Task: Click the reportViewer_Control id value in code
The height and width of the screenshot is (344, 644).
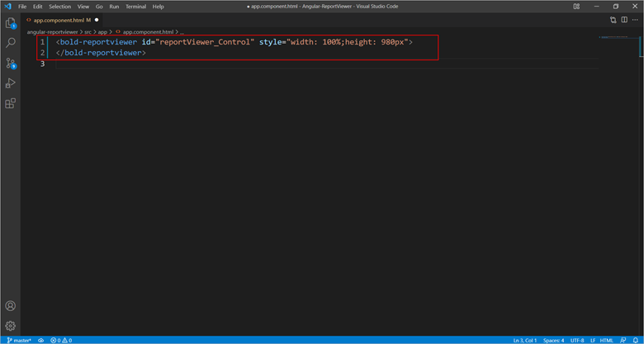Action: click(205, 42)
